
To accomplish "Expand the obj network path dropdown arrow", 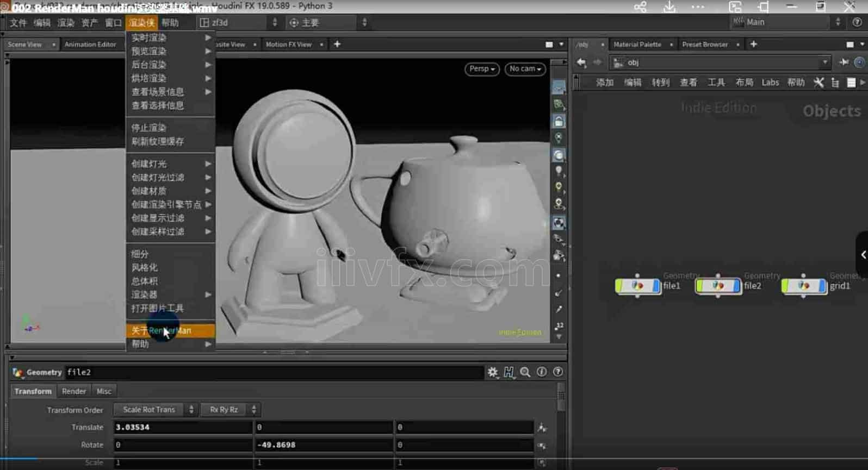I will click(x=825, y=62).
